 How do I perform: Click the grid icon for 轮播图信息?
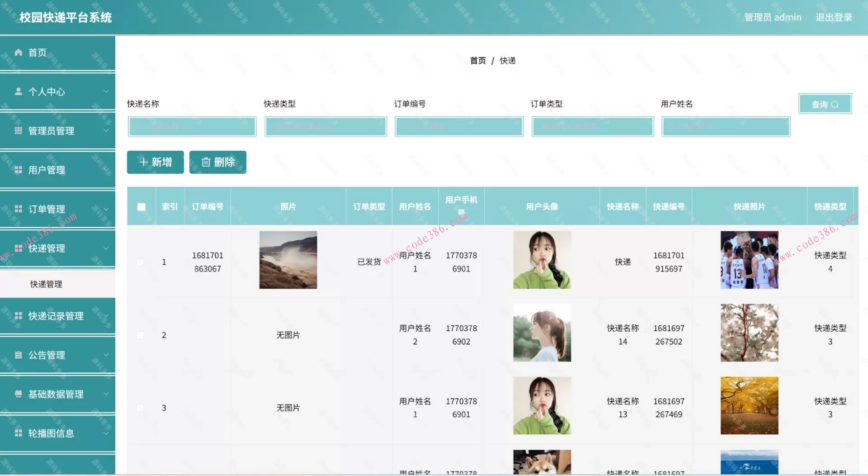click(19, 433)
